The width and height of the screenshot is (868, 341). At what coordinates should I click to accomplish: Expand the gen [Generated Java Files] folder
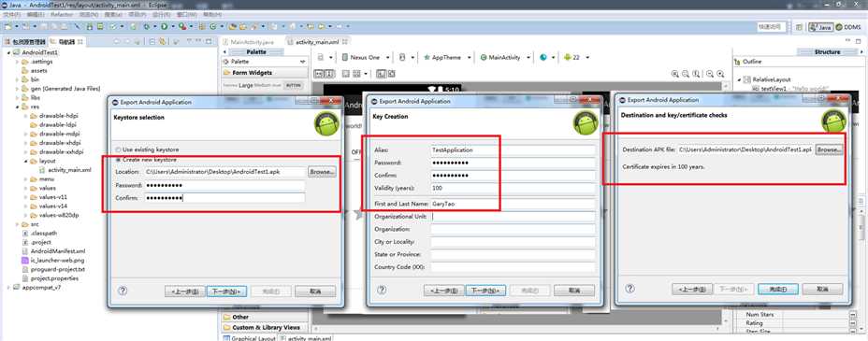(18, 89)
